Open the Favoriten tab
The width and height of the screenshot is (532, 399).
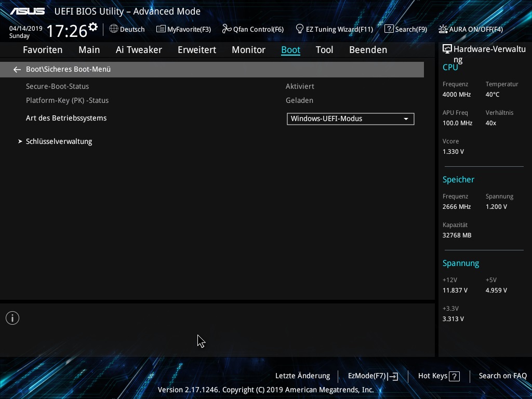click(x=43, y=50)
